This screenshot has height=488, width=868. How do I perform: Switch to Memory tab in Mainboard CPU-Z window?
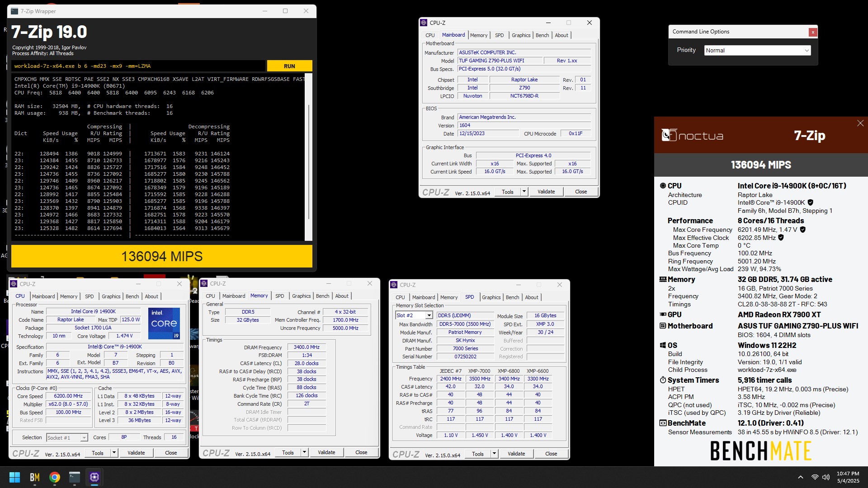point(478,35)
